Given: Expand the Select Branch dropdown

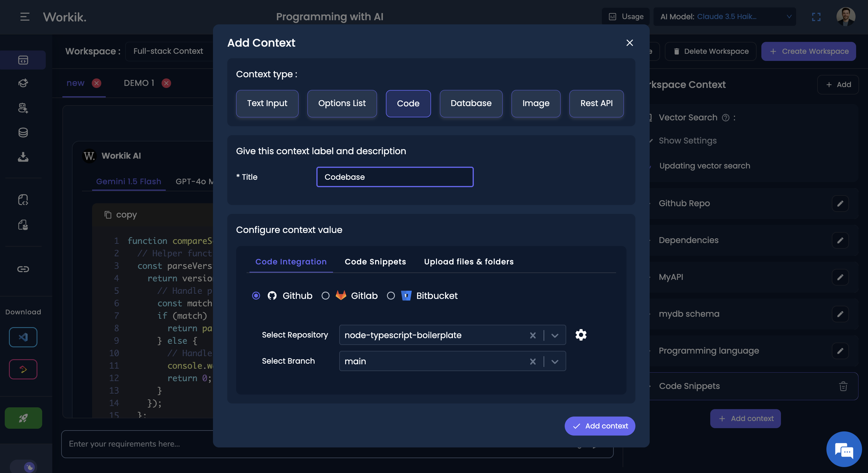Looking at the screenshot, I should [x=554, y=361].
